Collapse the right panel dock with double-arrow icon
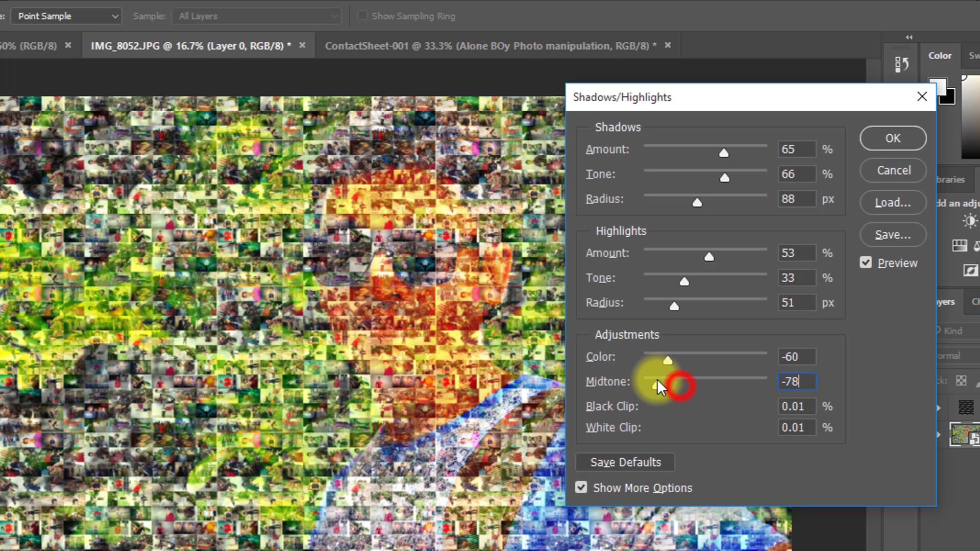 tap(909, 37)
